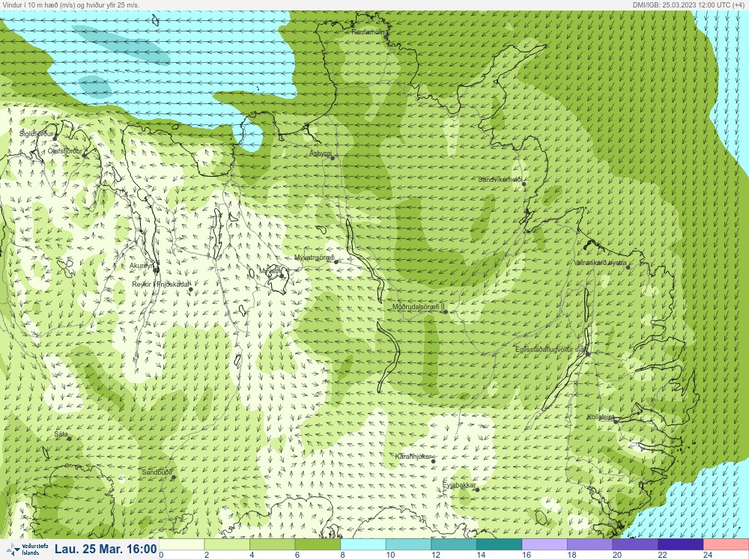Select the violet 20–22 m/s legend swatch
The image size is (749, 560).
635,544
